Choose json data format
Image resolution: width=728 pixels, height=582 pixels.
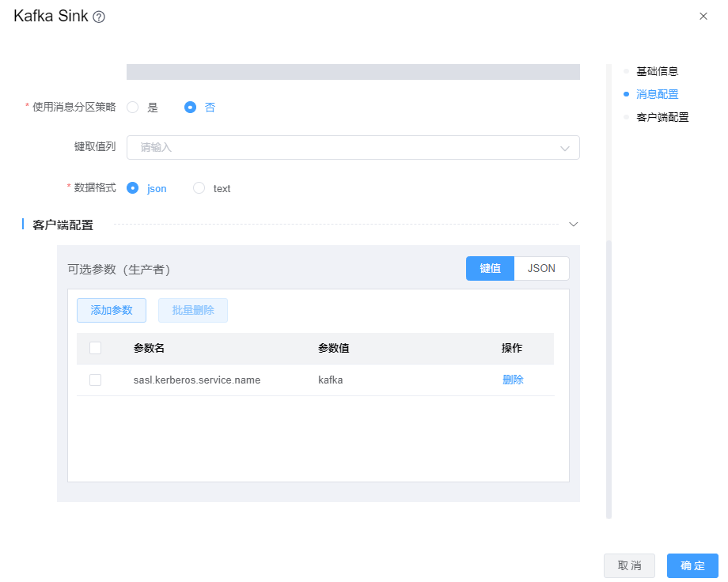(x=133, y=188)
